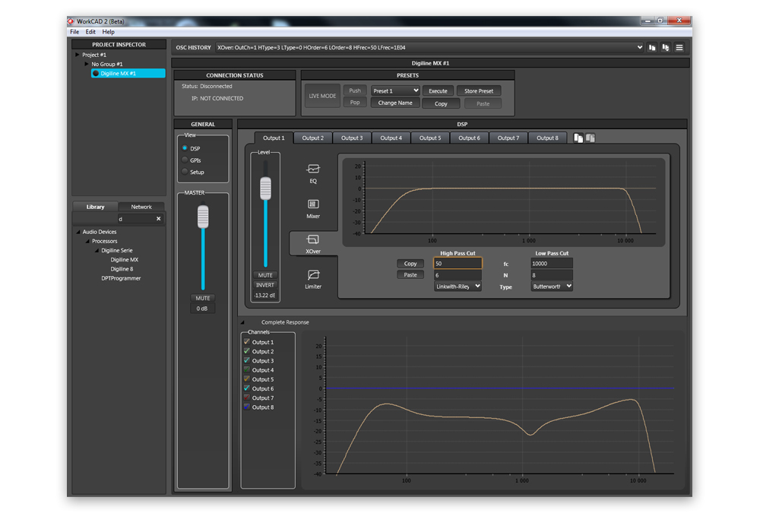Open the Preset 1 dropdown

(x=395, y=91)
